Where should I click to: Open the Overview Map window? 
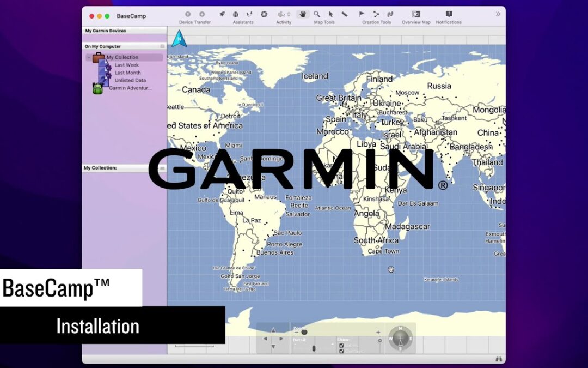coord(416,14)
